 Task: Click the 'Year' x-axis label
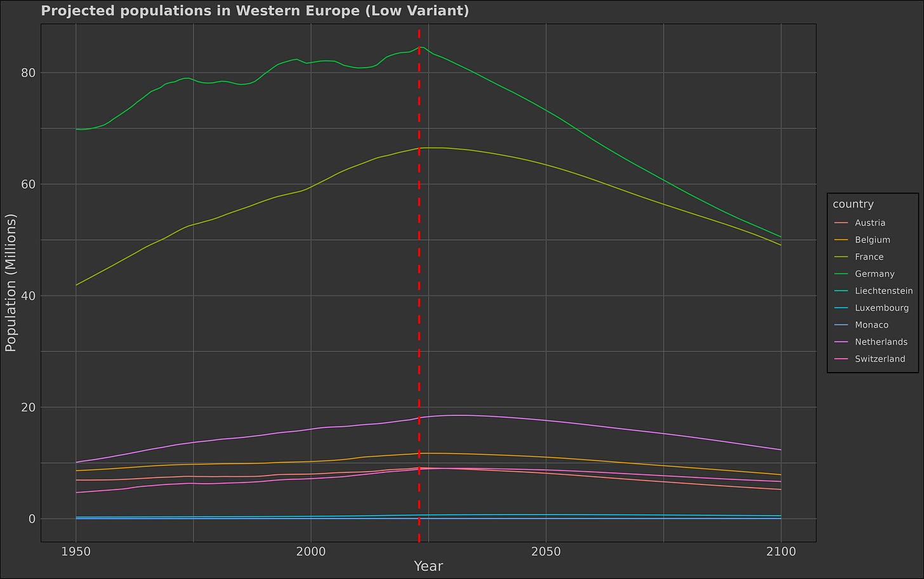[x=428, y=566]
